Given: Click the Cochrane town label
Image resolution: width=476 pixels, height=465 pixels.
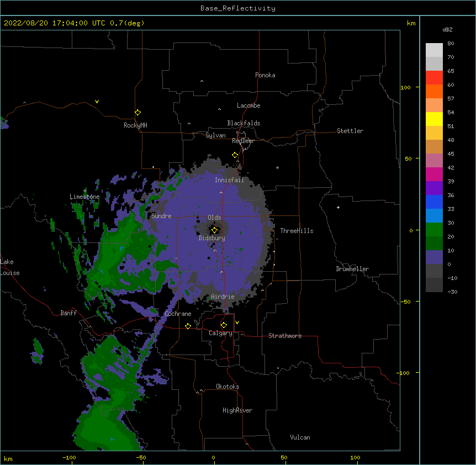Looking at the screenshot, I should coord(178,314).
